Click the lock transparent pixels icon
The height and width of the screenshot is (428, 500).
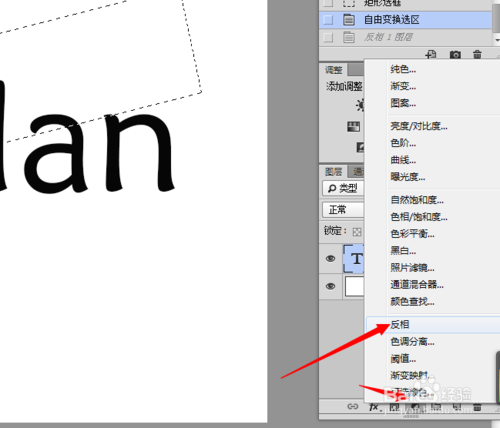coord(357,232)
